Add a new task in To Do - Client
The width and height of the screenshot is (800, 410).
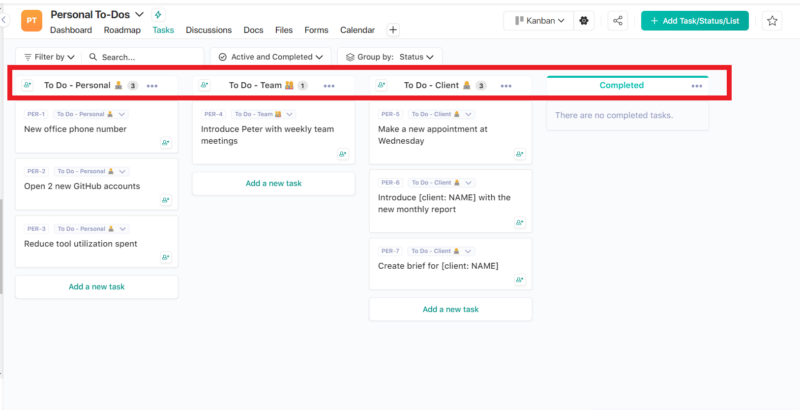tap(451, 309)
